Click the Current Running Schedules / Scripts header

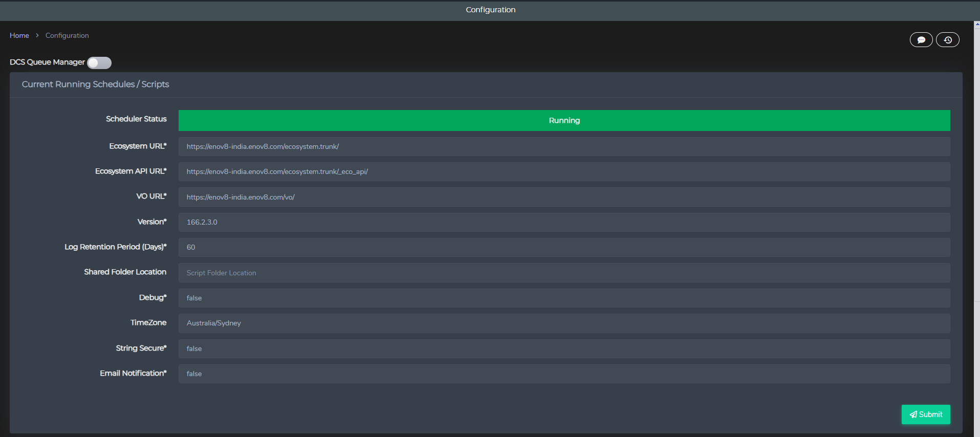point(95,84)
